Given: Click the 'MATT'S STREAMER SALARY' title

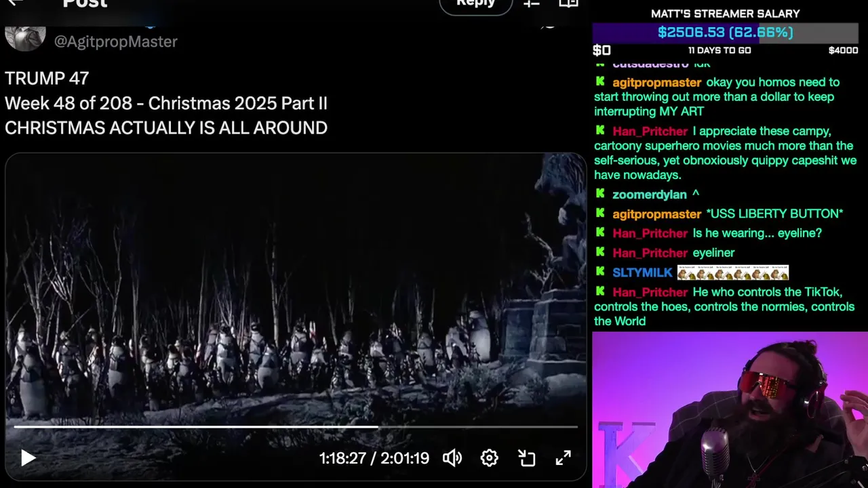Looking at the screenshot, I should (726, 14).
